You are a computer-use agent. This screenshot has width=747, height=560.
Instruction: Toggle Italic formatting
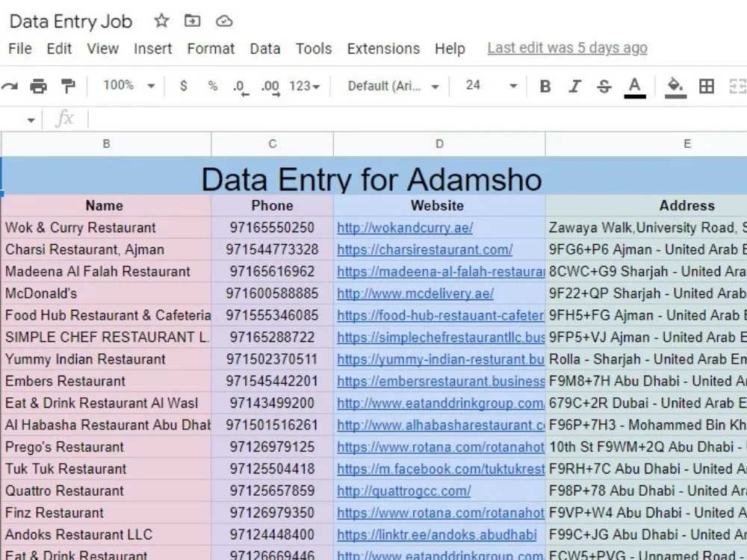(574, 86)
